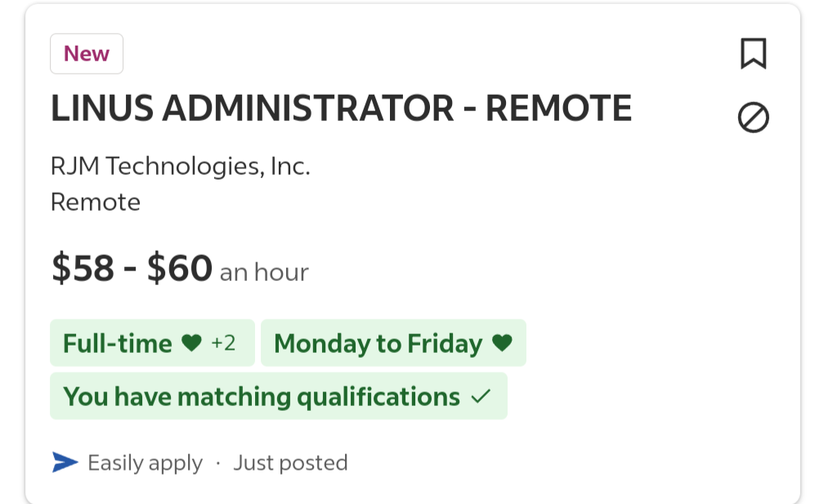
Task: Click the heart icon beside Monday to Friday
Action: (x=502, y=343)
